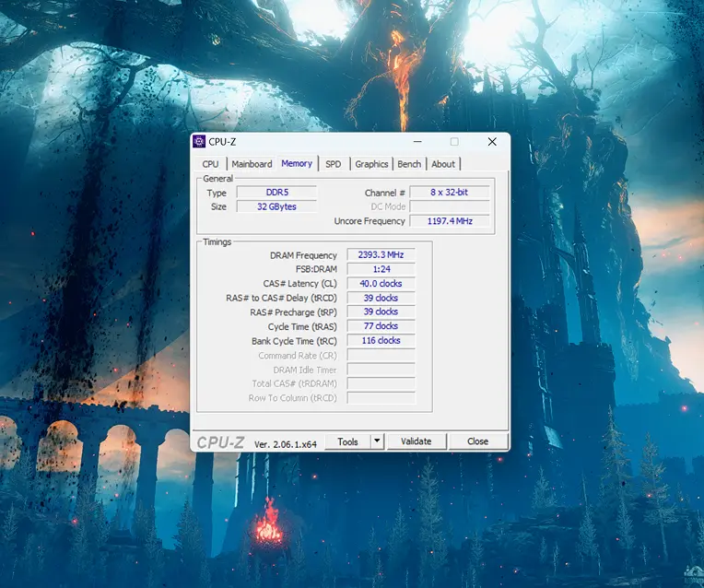Open the Mainboard tab

pos(252,164)
